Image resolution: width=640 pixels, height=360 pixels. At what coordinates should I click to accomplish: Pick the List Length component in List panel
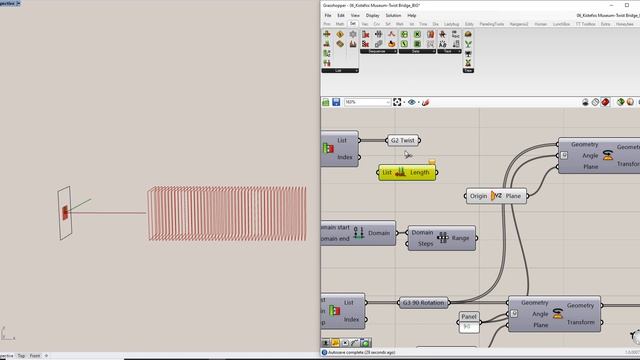tap(327, 44)
